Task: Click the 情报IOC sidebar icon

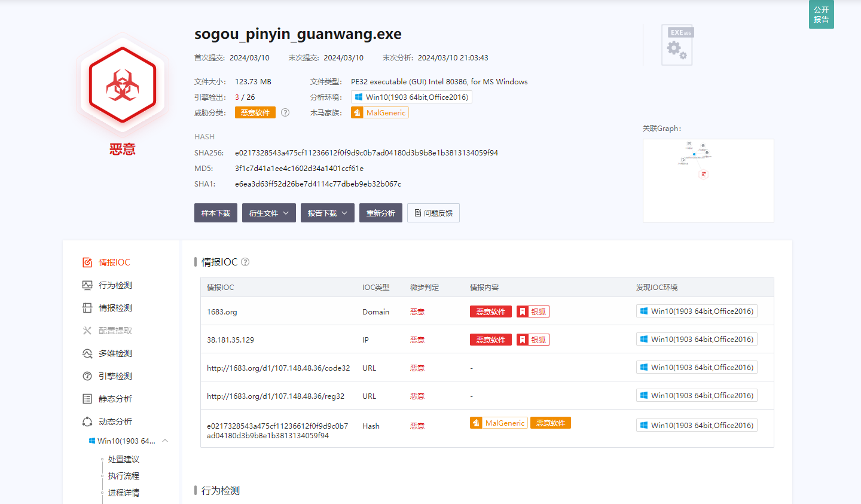Action: click(x=87, y=262)
